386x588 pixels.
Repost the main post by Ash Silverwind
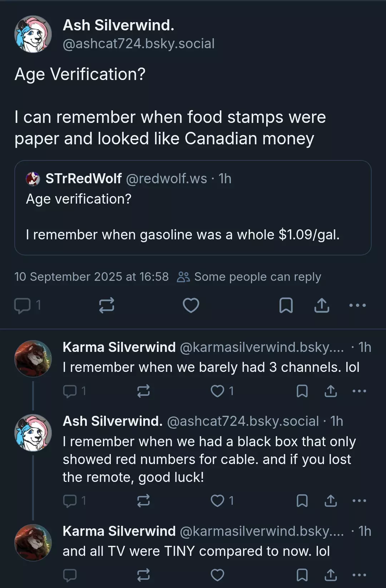107,305
